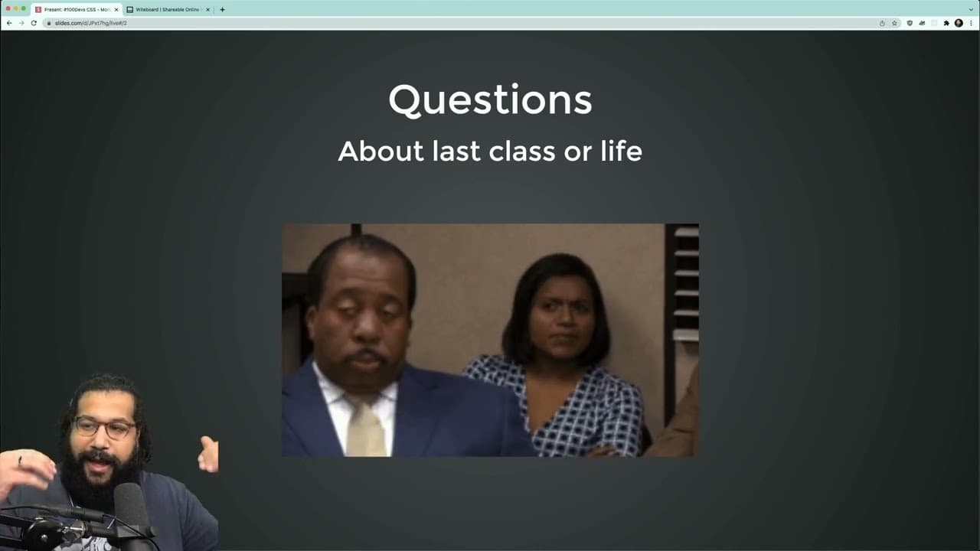Image resolution: width=980 pixels, height=551 pixels.
Task: Open the Extensions puzzle piece menu
Action: click(x=946, y=23)
